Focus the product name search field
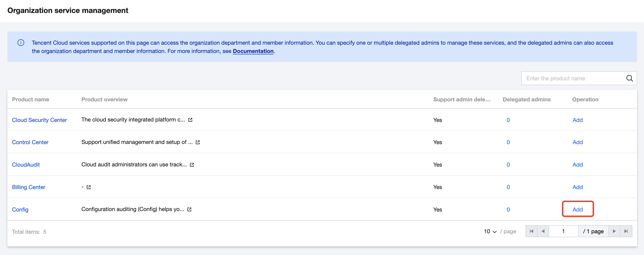This screenshot has width=644, height=255. tap(572, 78)
